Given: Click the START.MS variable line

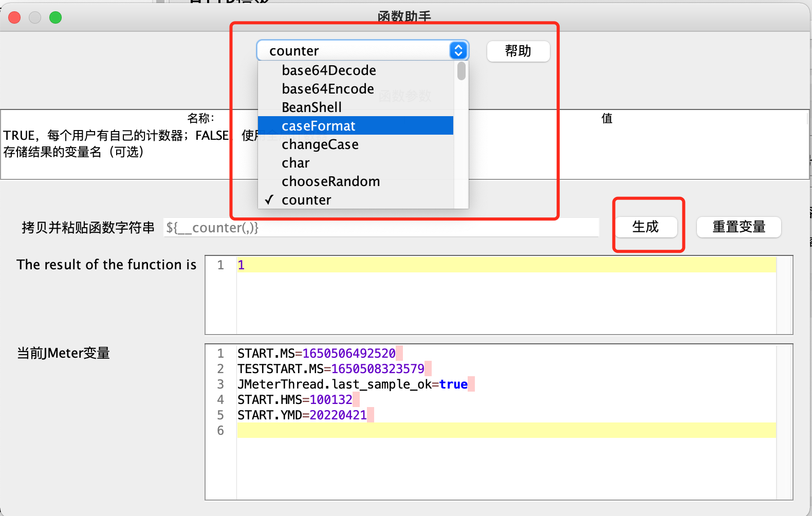Looking at the screenshot, I should coord(317,354).
